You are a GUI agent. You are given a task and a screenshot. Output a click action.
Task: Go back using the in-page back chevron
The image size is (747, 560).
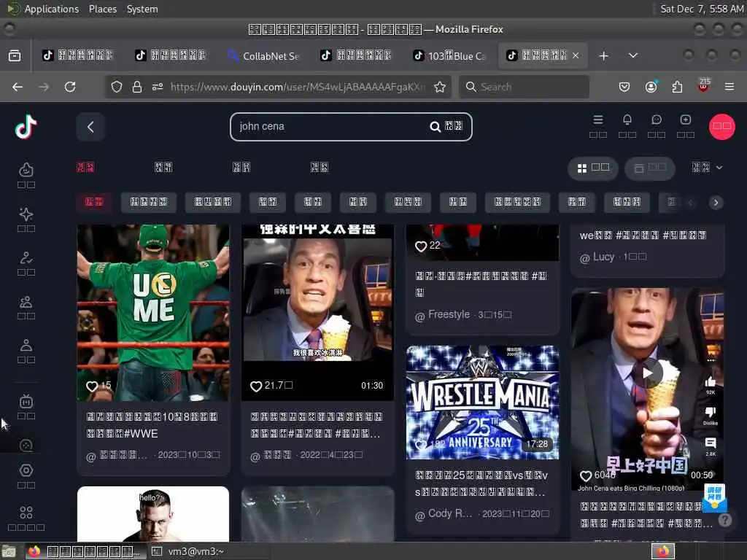pyautogui.click(x=90, y=127)
